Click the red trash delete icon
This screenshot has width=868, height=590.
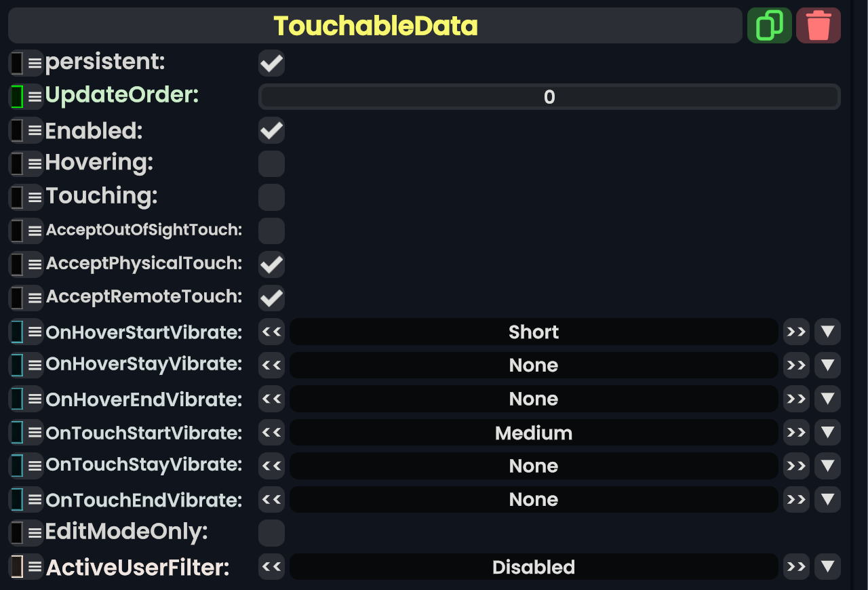pyautogui.click(x=818, y=26)
